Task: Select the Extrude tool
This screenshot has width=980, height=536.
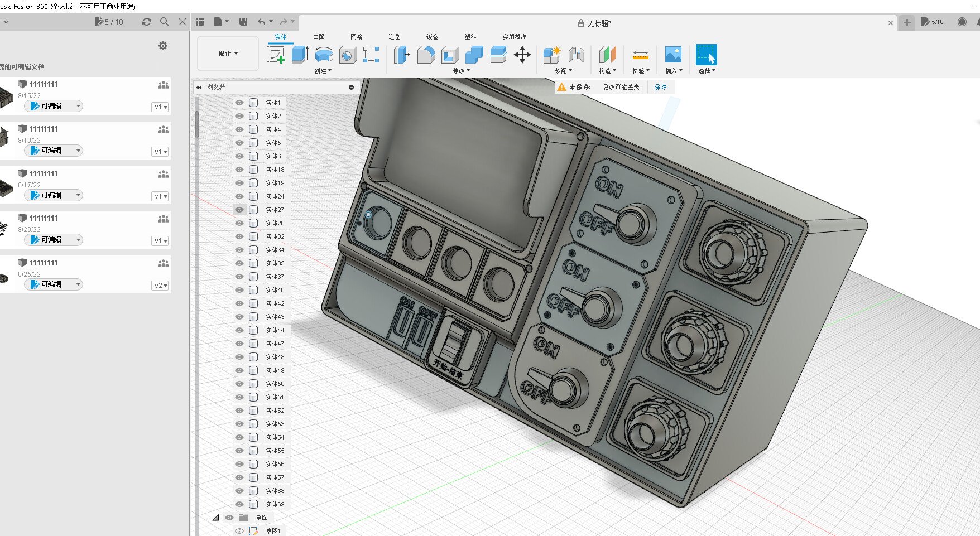Action: click(300, 55)
